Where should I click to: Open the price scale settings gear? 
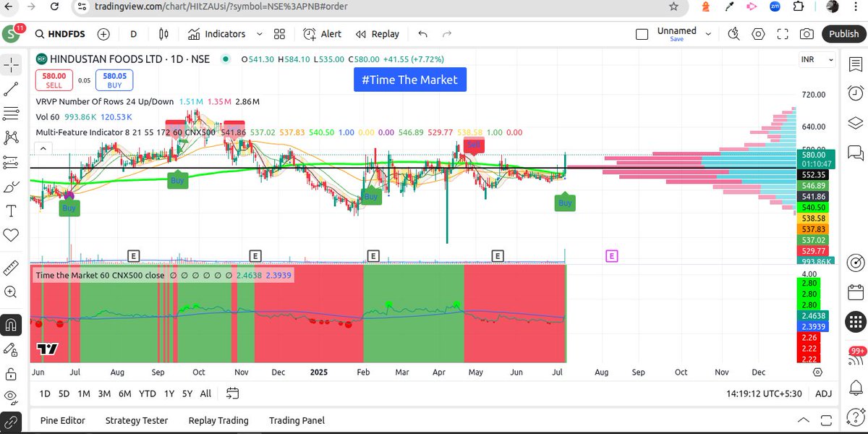(x=817, y=373)
